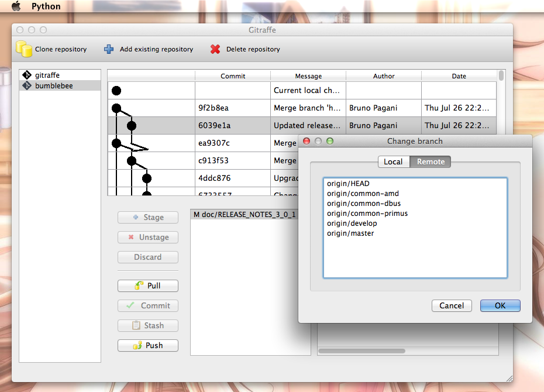Click the Add existing repository label
Screen dimensions: 544x392
tap(156, 49)
